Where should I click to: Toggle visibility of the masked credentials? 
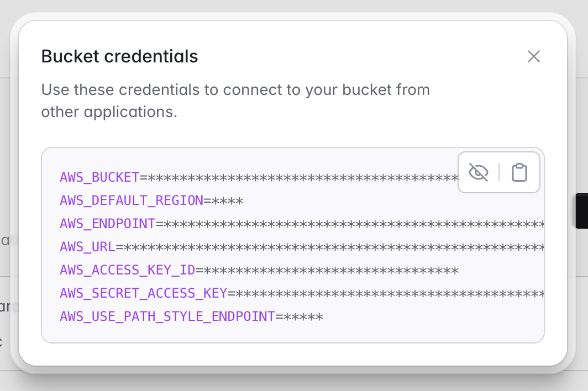pyautogui.click(x=479, y=172)
